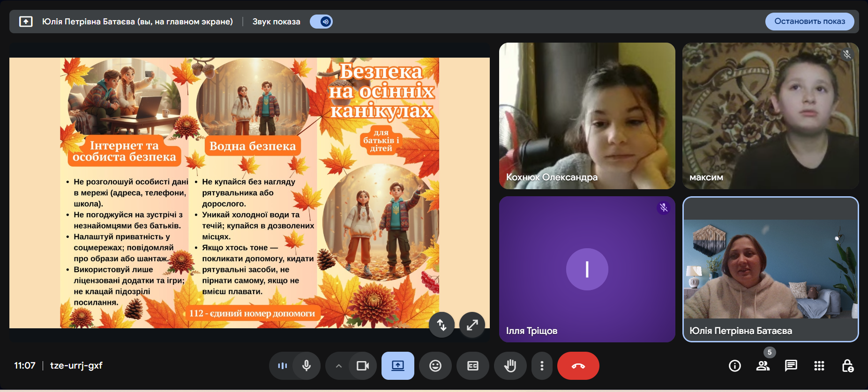The height and width of the screenshot is (392, 868).
Task: Show the participants list
Action: 763,366
